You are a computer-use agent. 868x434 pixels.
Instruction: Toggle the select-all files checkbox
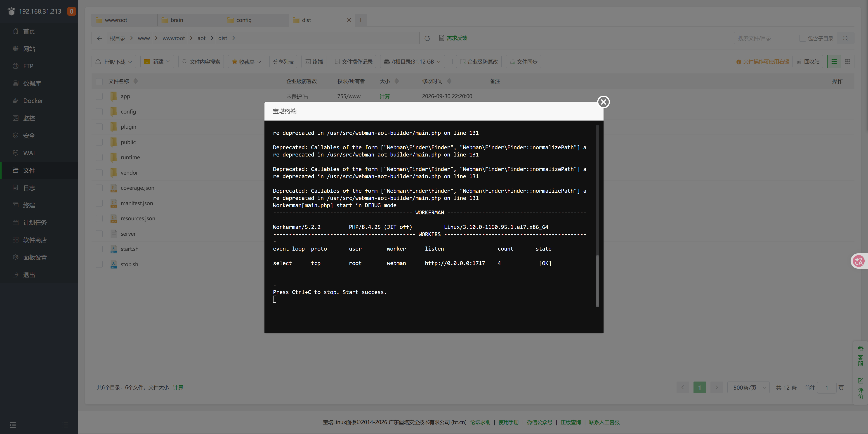(x=99, y=81)
